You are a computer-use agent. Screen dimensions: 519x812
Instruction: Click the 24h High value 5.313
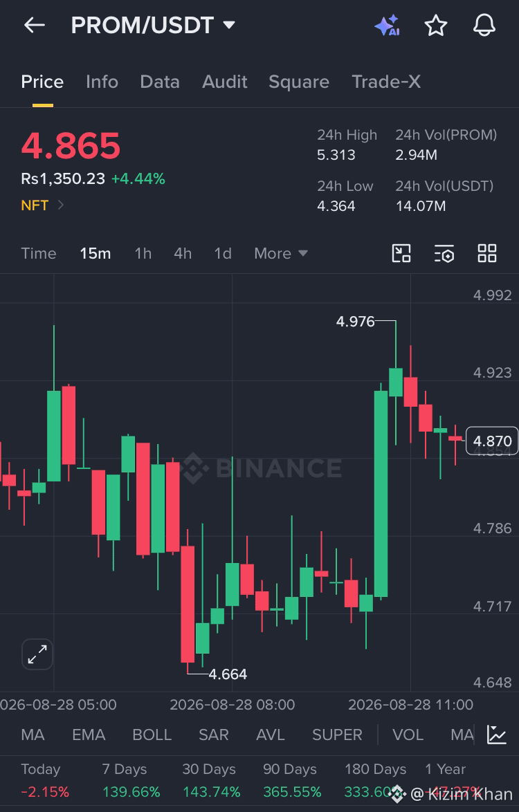pos(336,154)
